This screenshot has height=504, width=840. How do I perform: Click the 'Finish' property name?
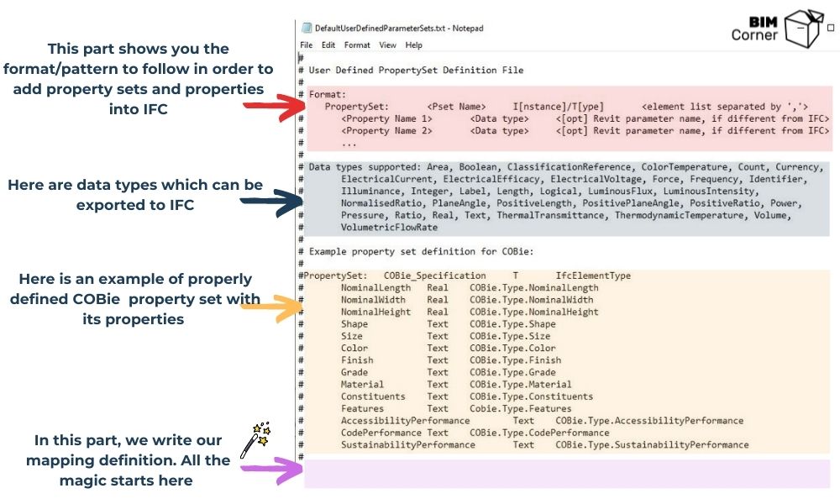[357, 360]
